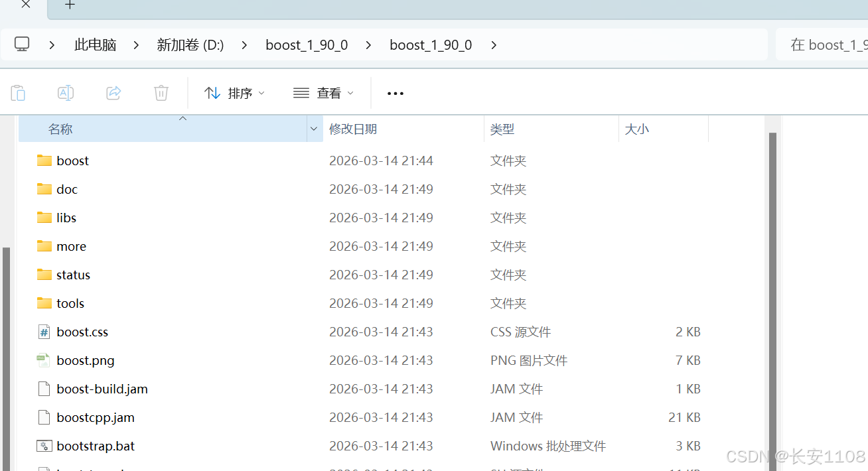Click the last boost_1_90_0 breadcrumb segment
The height and width of the screenshot is (471, 868).
tap(431, 45)
